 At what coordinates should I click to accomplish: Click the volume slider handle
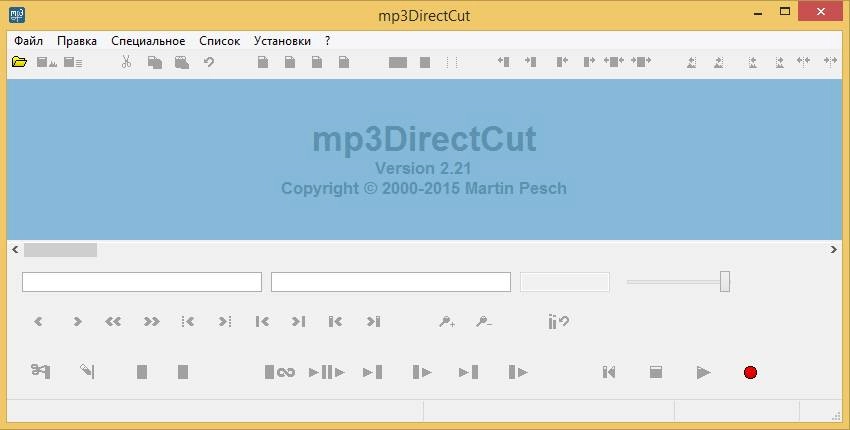pyautogui.click(x=725, y=281)
